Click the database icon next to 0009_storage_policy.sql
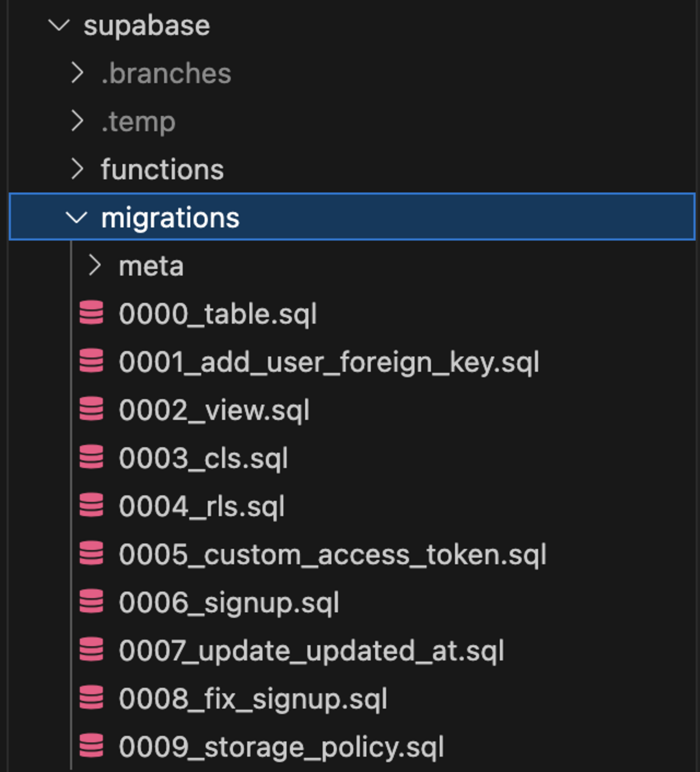Screen dimensions: 700x772 pyautogui.click(x=92, y=746)
